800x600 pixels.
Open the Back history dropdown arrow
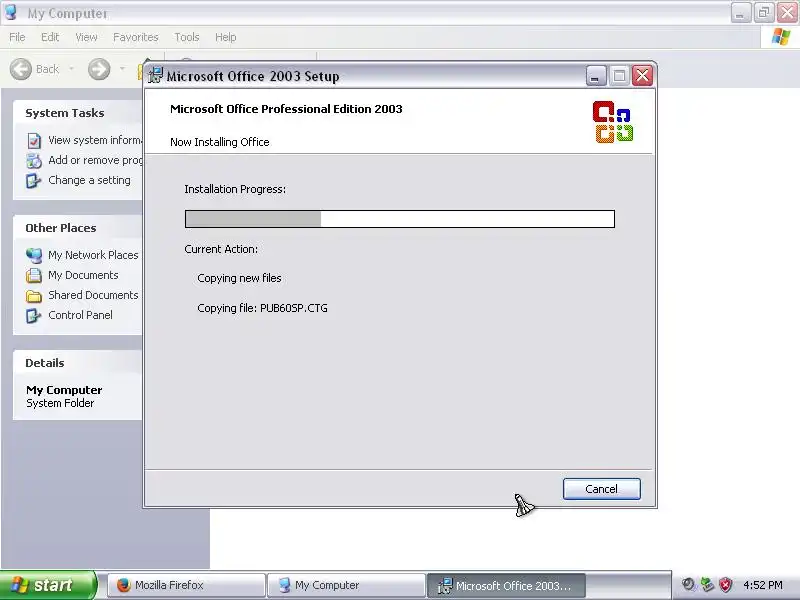point(71,69)
